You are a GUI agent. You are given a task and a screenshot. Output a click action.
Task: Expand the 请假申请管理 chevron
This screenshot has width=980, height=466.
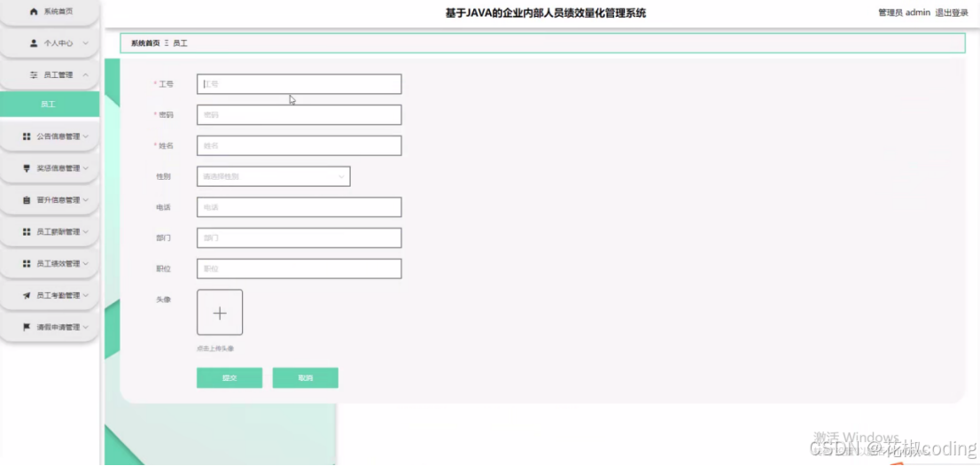(86, 327)
